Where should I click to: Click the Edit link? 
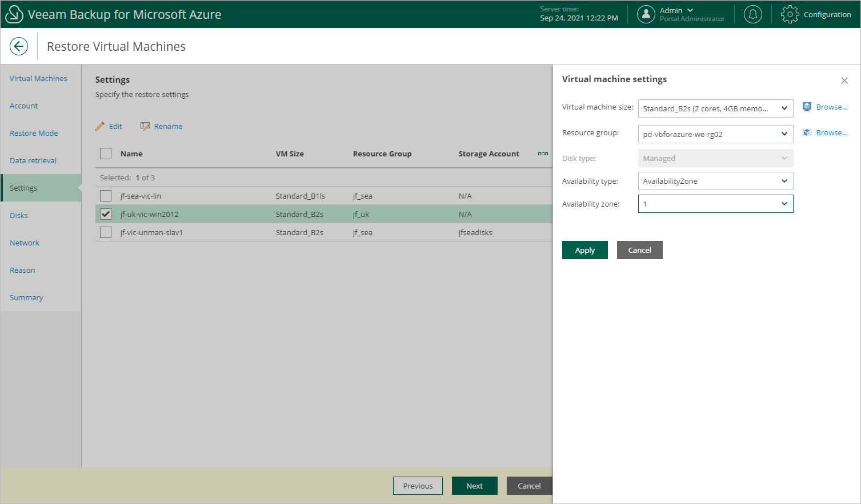[115, 126]
